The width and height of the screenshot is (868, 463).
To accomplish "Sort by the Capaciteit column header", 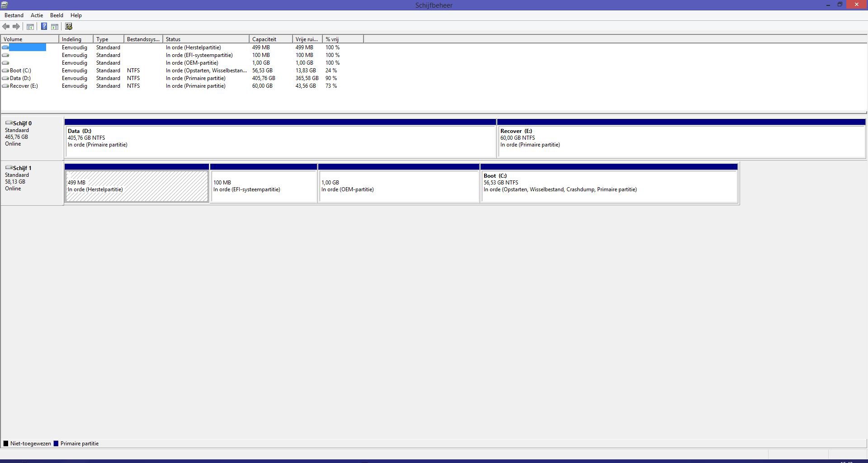I will pyautogui.click(x=271, y=39).
